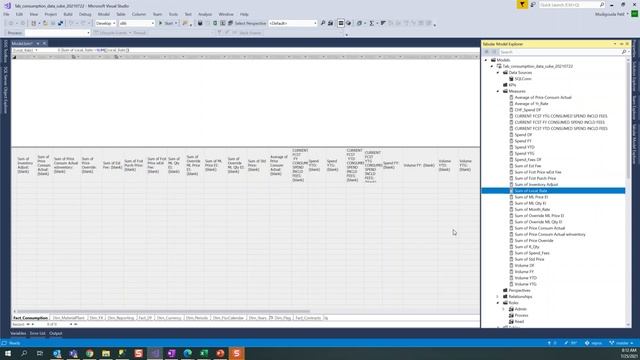640x360 pixels.
Task: Open the Debug menu
Action: (85, 14)
